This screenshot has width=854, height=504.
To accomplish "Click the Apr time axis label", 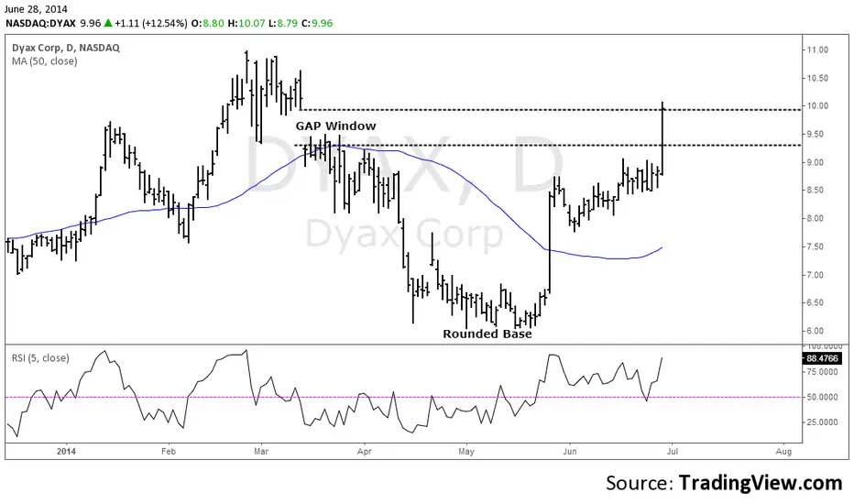I will click(x=365, y=451).
